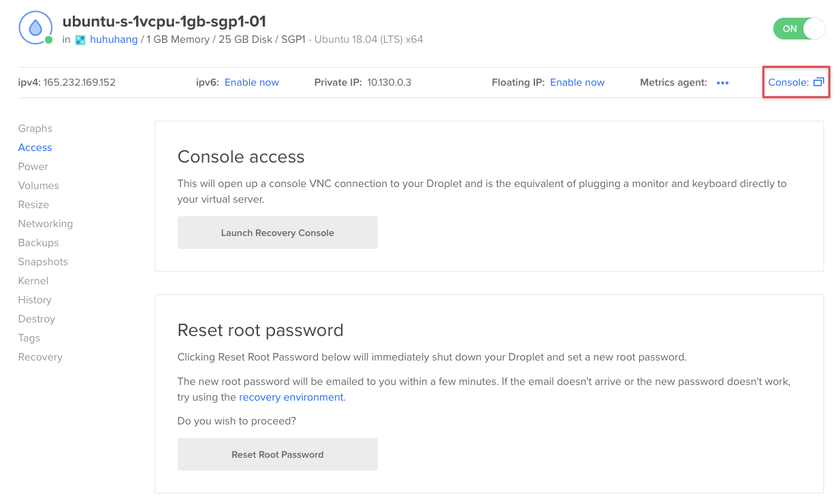Click the green status dot indicator
840x504 pixels.
pos(48,40)
